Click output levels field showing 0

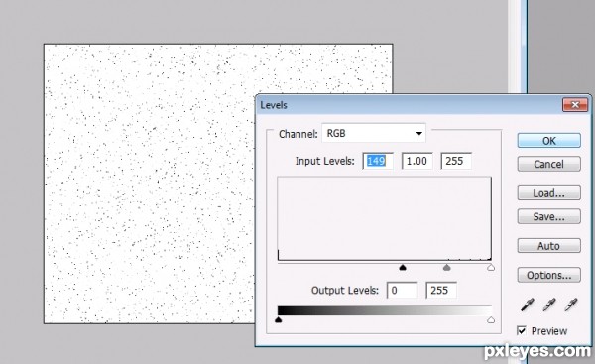(403, 290)
